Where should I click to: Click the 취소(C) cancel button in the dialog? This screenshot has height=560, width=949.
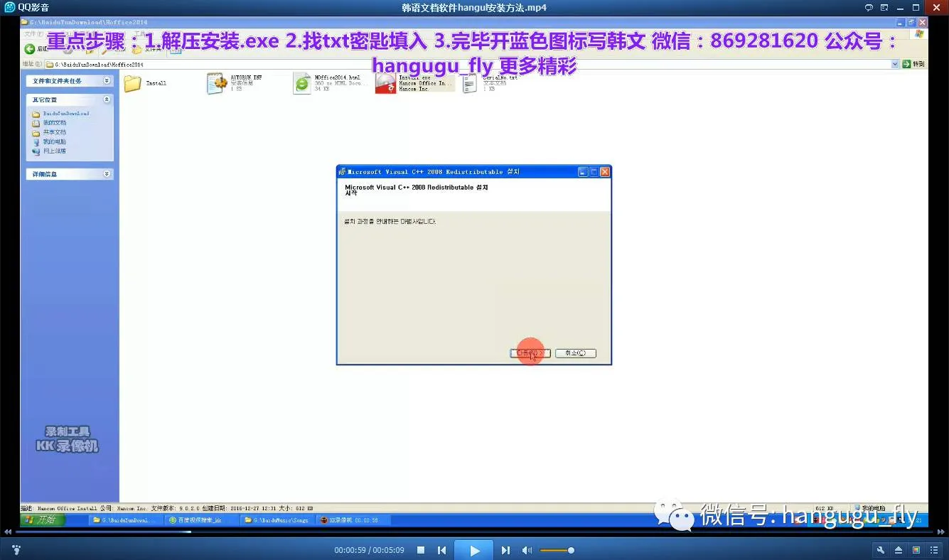click(575, 352)
